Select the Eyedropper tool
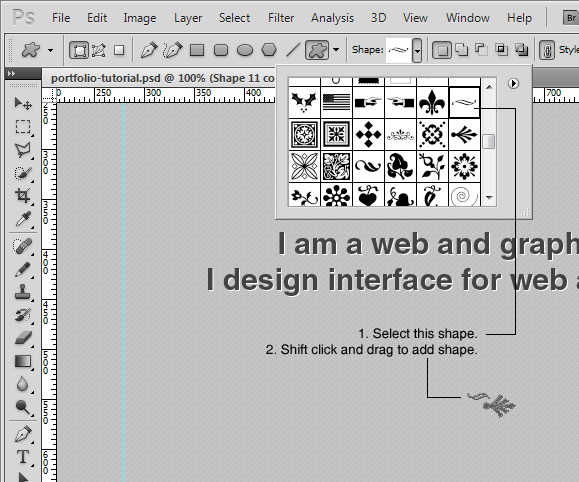 click(23, 219)
